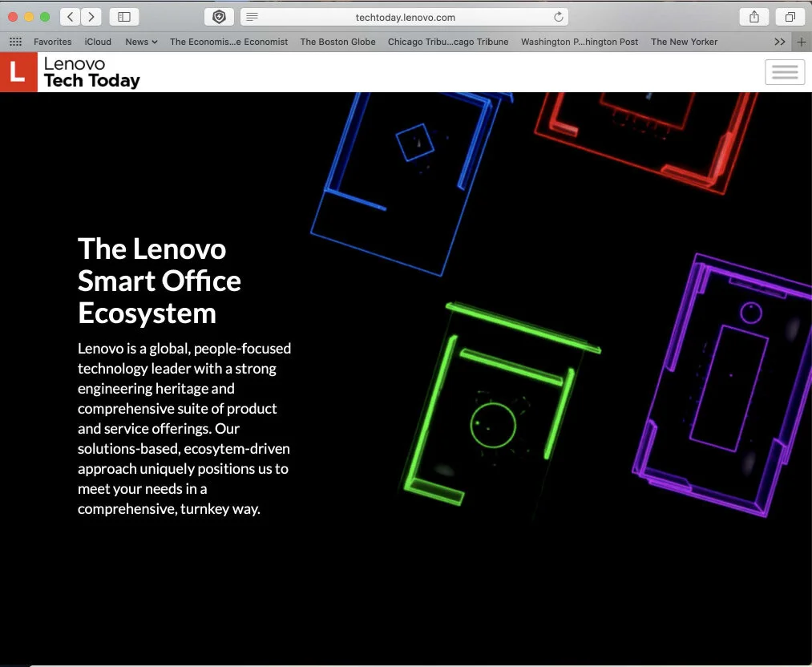The image size is (812, 667).
Task: Open The New Yorker bookmark
Action: [684, 42]
